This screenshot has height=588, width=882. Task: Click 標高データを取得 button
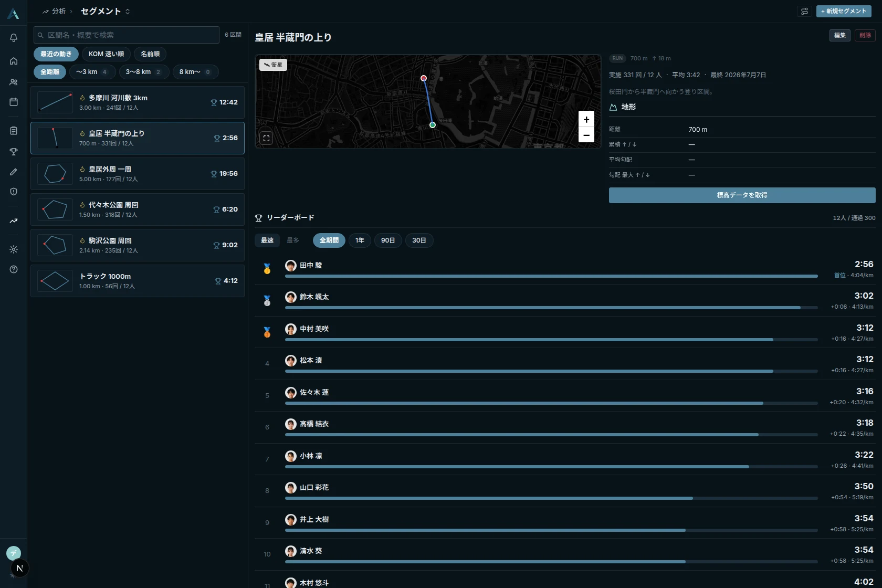tap(742, 195)
